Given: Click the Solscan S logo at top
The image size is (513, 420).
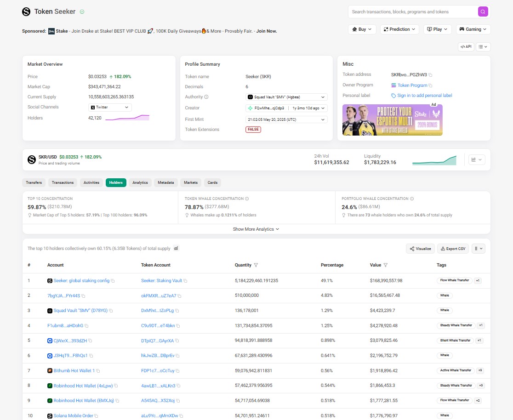Looking at the screenshot, I should (26, 12).
